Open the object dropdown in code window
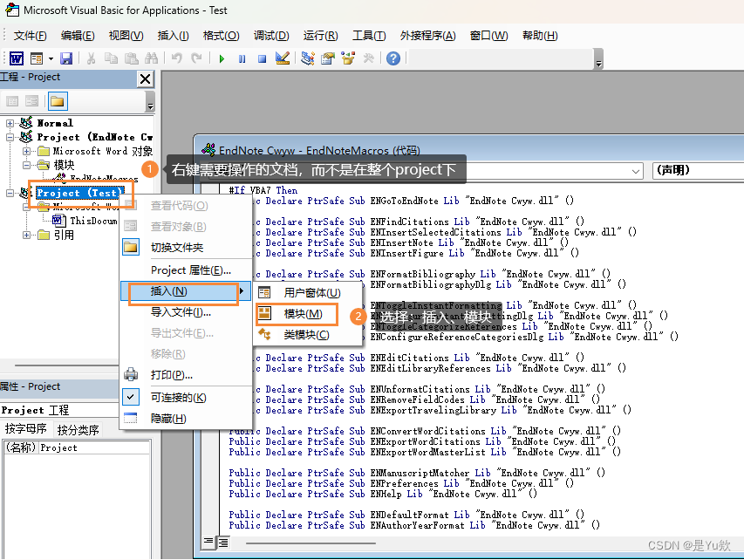Screen dimensions: 744x560 tap(635, 171)
